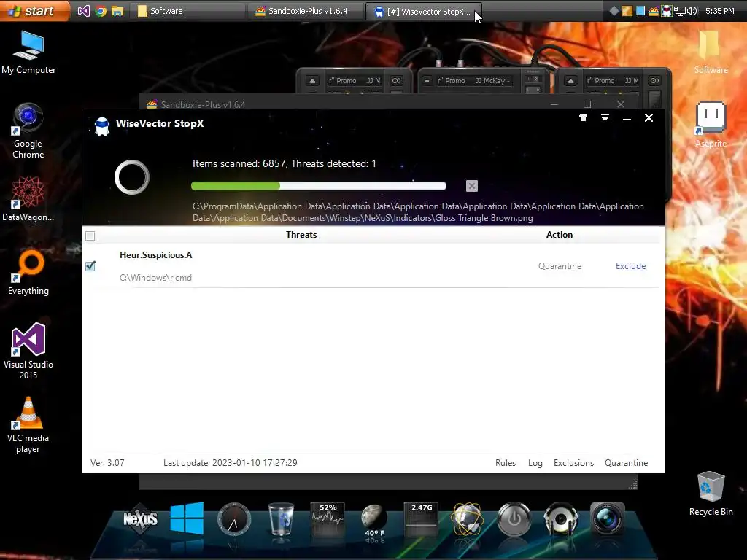747x560 pixels.
Task: Uncheck the Heur.Suspicious.A threat checkbox
Action: 90,265
